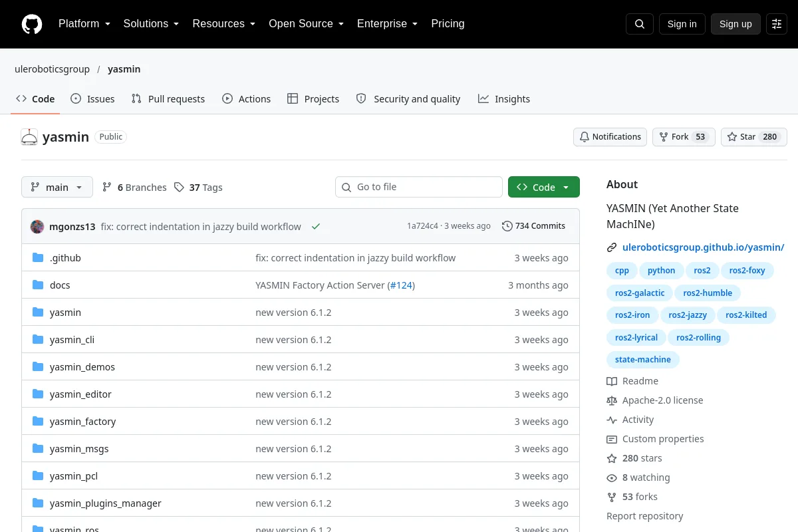Open the latest commit message by mgonzs13
Screen dimensions: 798x532
pos(201,227)
